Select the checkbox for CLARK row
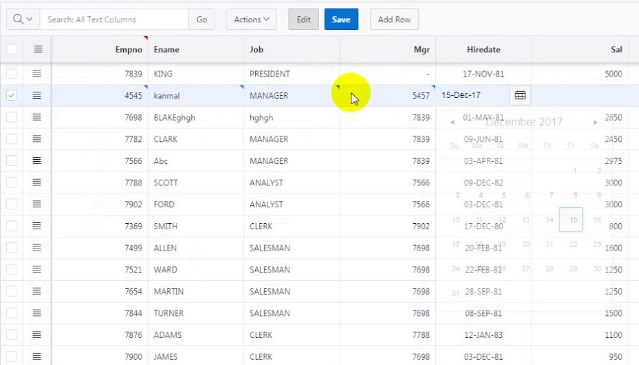 (11, 139)
